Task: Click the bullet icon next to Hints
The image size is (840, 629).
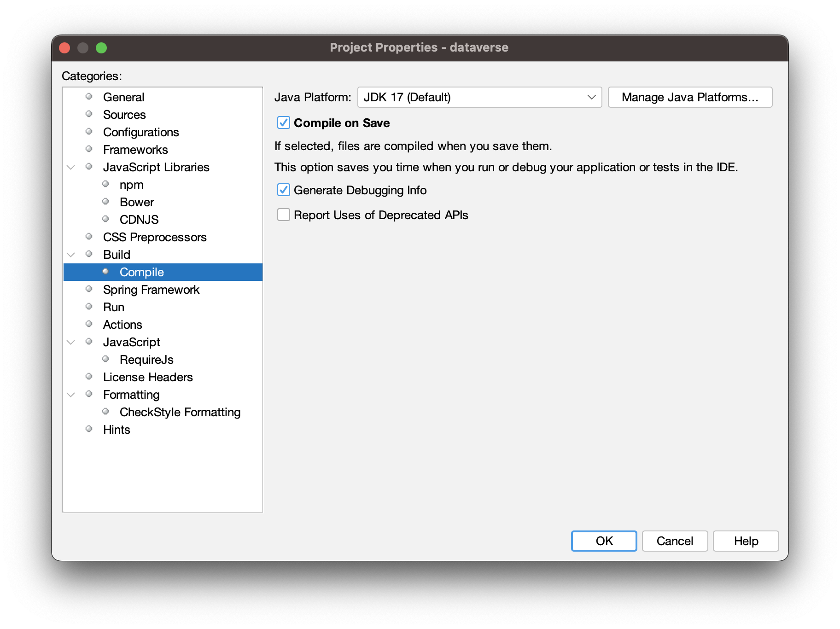Action: point(89,429)
